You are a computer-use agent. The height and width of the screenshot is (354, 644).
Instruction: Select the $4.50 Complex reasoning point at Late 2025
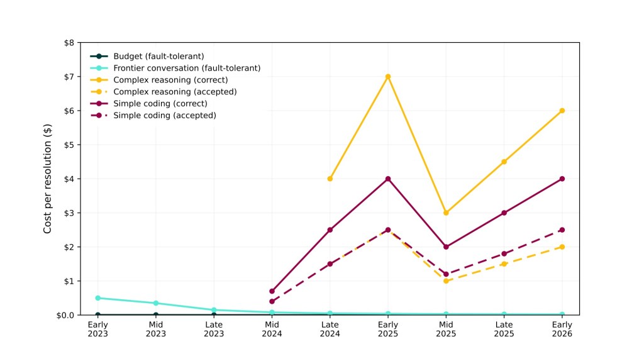tap(504, 162)
